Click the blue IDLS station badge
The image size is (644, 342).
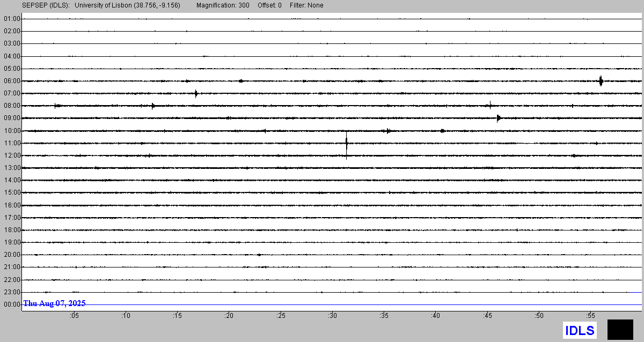click(580, 330)
